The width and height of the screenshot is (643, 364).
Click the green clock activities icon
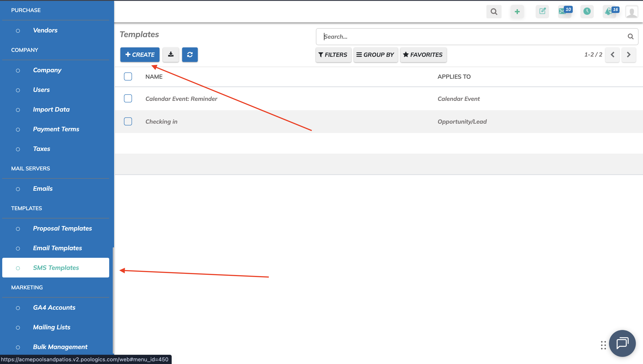(x=587, y=11)
